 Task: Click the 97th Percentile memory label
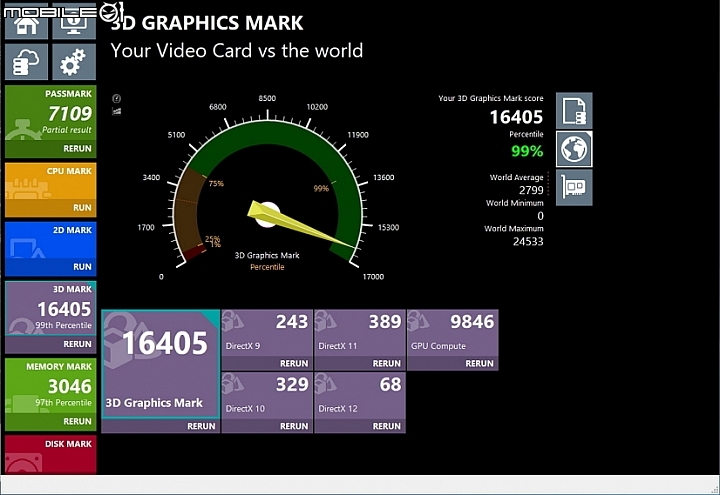[63, 403]
